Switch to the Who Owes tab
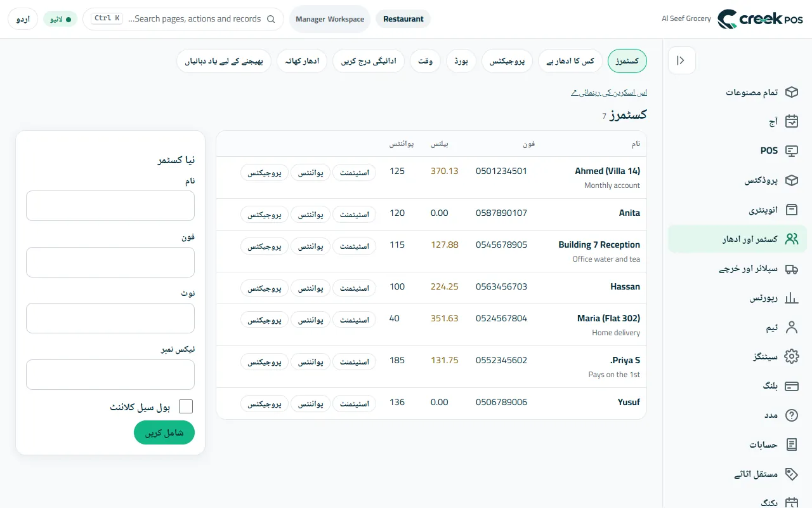 pos(571,61)
